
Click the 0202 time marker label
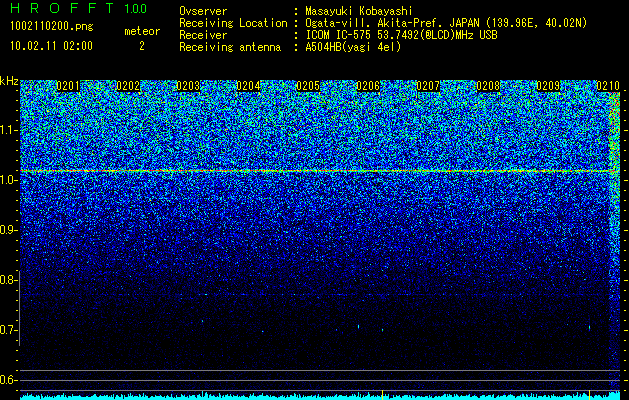(128, 86)
